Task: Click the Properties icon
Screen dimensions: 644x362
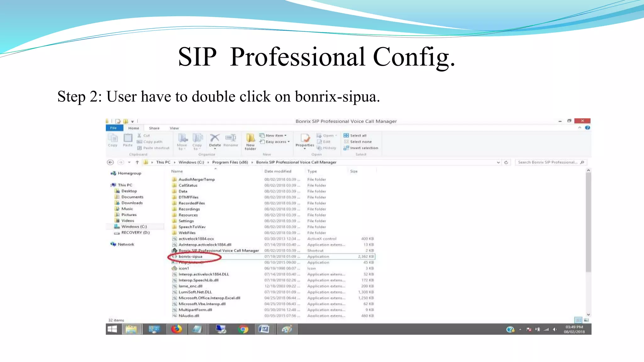Action: click(x=305, y=141)
